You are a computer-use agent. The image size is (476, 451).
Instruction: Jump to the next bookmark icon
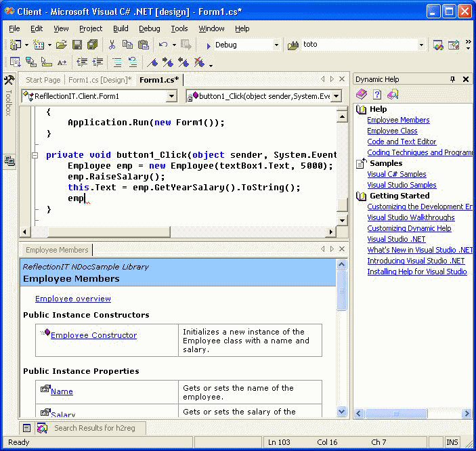coord(168,62)
